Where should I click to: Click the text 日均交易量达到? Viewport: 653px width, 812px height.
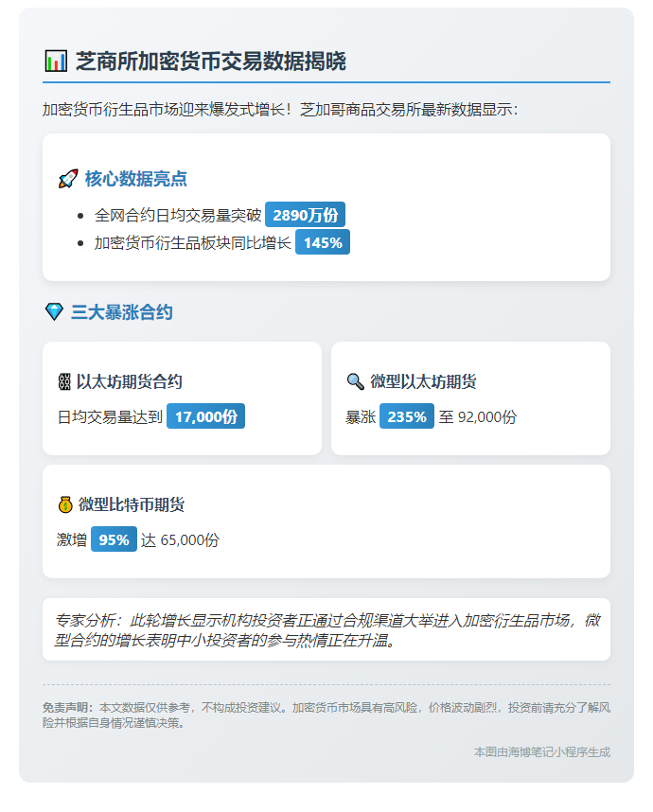pos(110,416)
